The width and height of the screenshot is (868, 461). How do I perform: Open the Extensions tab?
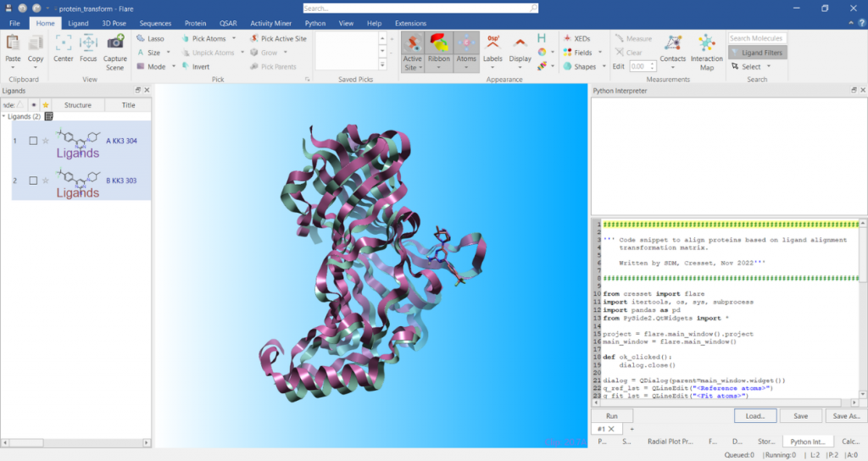click(410, 23)
